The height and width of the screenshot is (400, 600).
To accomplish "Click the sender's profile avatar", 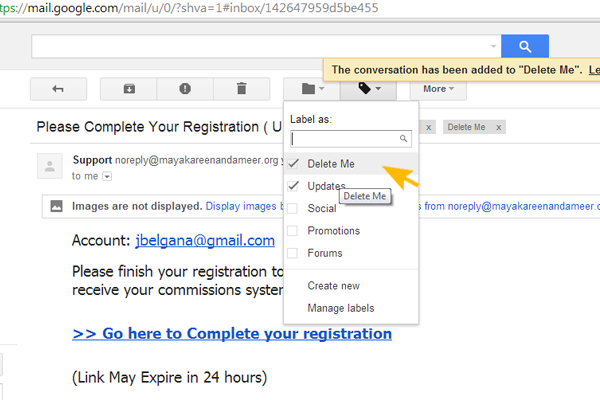I will [50, 166].
